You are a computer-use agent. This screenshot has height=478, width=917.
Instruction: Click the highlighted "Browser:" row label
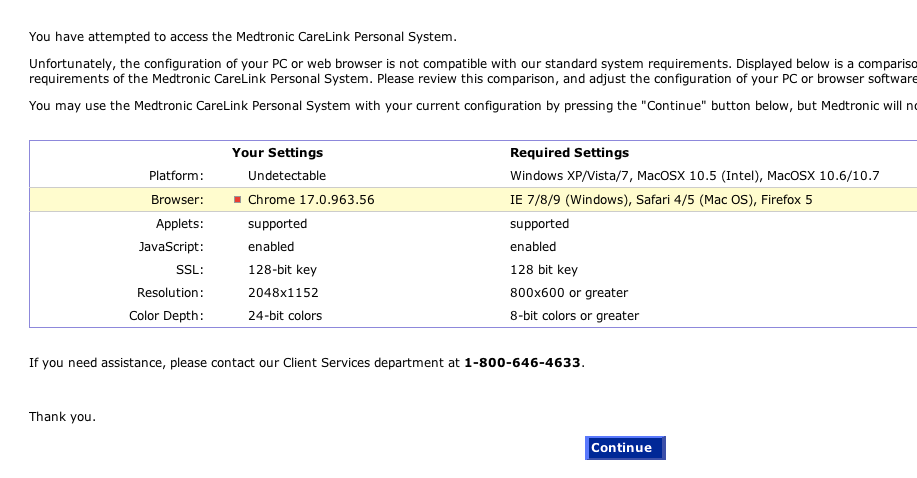coord(177,200)
